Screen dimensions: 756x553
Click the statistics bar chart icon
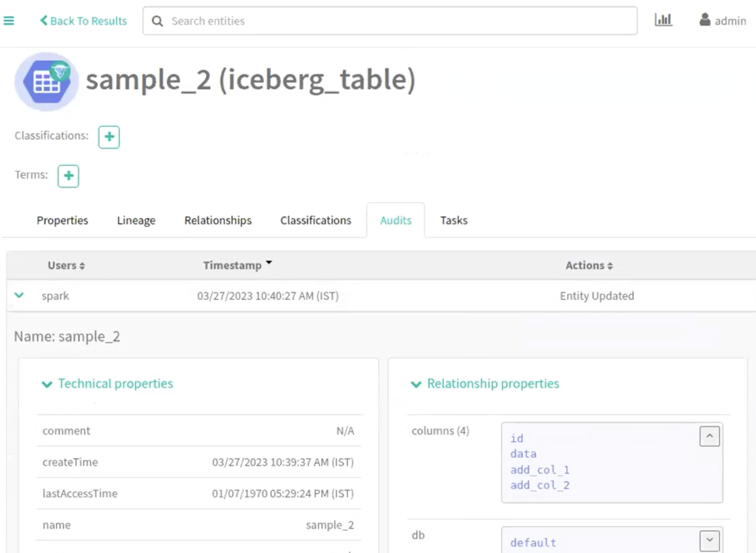[x=663, y=20]
